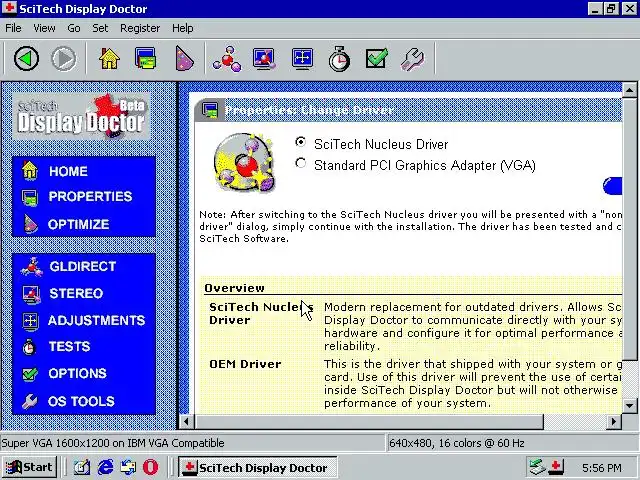
Task: Click the horizontal scrollbar thumb
Action: pos(369,422)
